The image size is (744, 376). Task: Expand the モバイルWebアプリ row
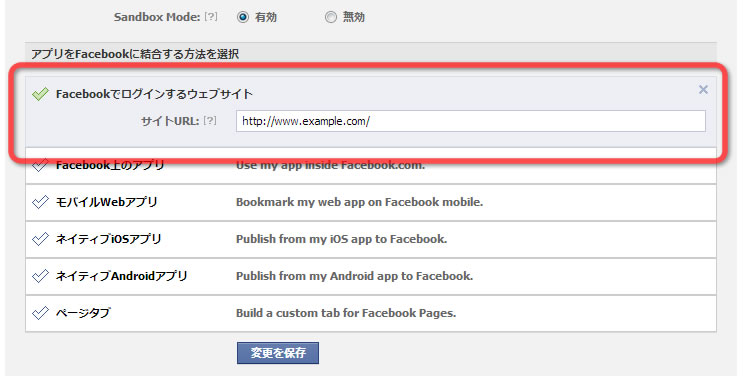pos(371,202)
